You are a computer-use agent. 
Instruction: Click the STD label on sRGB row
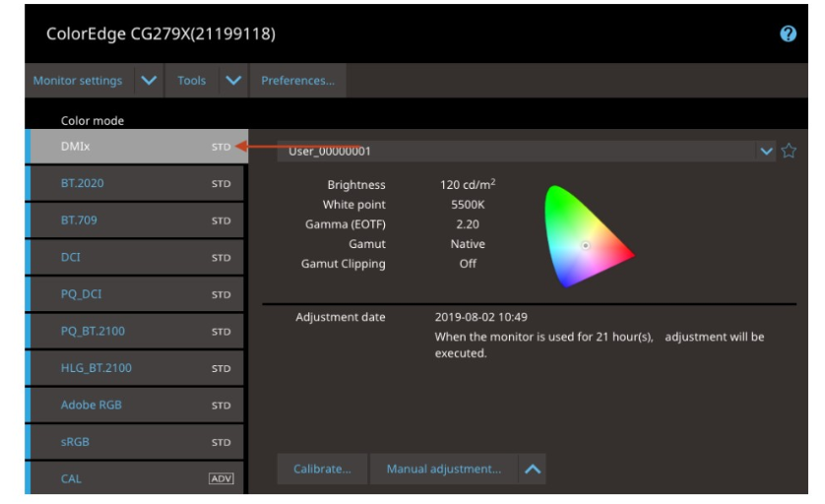[x=221, y=442]
